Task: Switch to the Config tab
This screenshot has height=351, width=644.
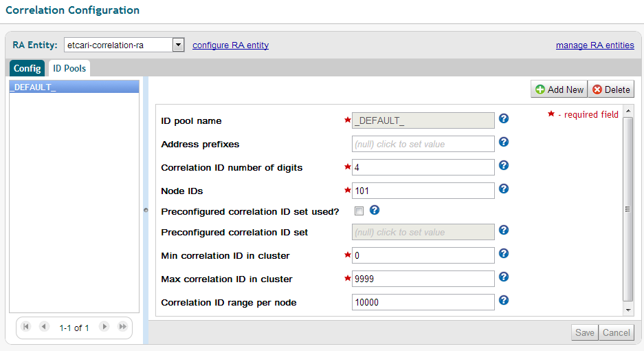Action: tap(27, 68)
